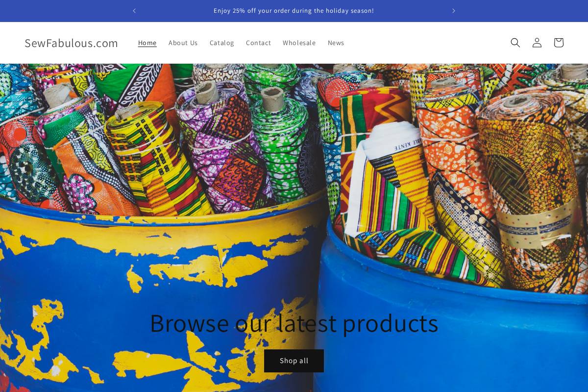
Task: Navigate to the Catalog page
Action: (x=222, y=43)
